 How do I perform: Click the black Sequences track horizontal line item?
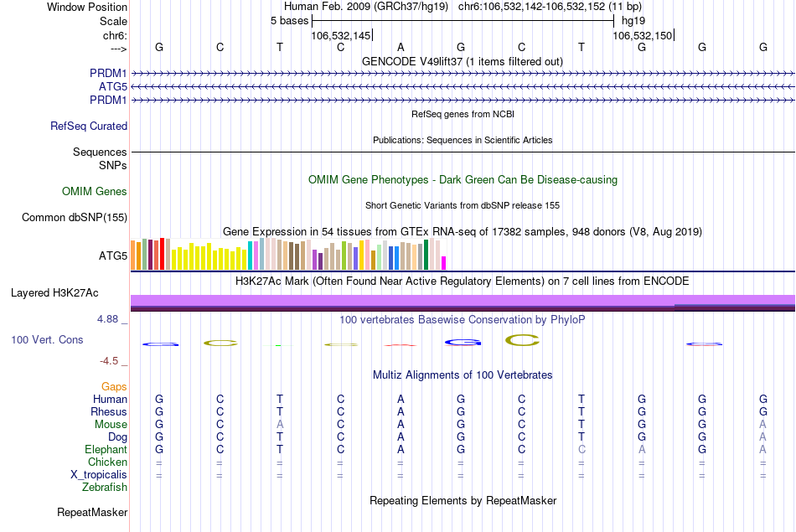[463, 152]
